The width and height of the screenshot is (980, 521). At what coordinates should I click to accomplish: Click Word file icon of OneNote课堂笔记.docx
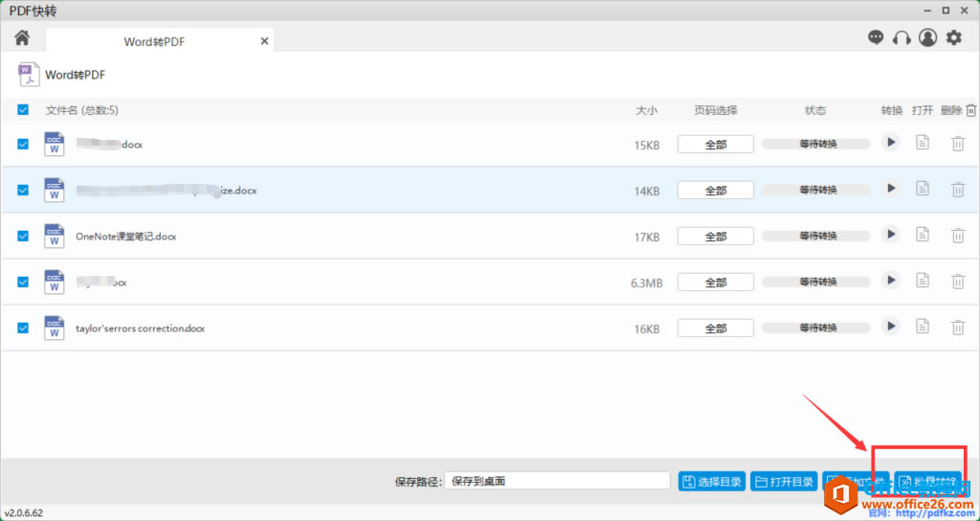(55, 236)
